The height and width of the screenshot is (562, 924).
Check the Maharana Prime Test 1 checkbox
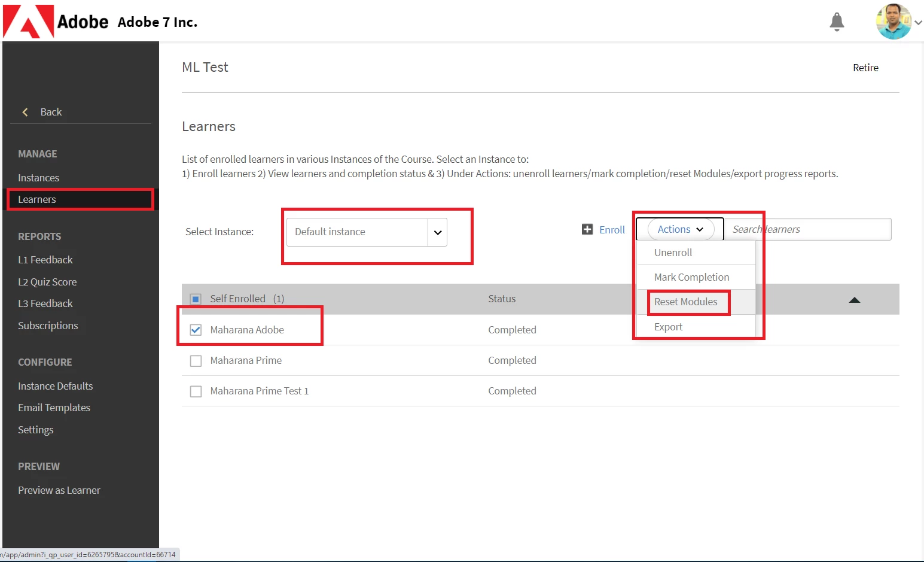point(196,391)
